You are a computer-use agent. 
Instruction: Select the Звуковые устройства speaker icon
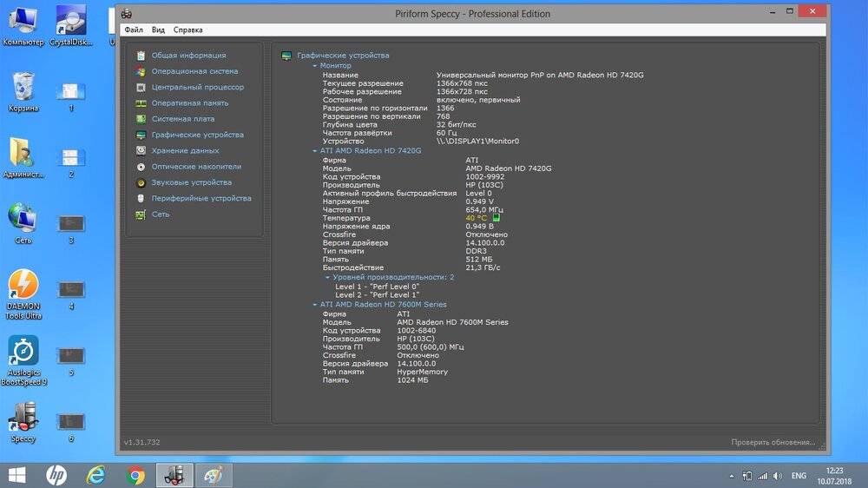(141, 183)
